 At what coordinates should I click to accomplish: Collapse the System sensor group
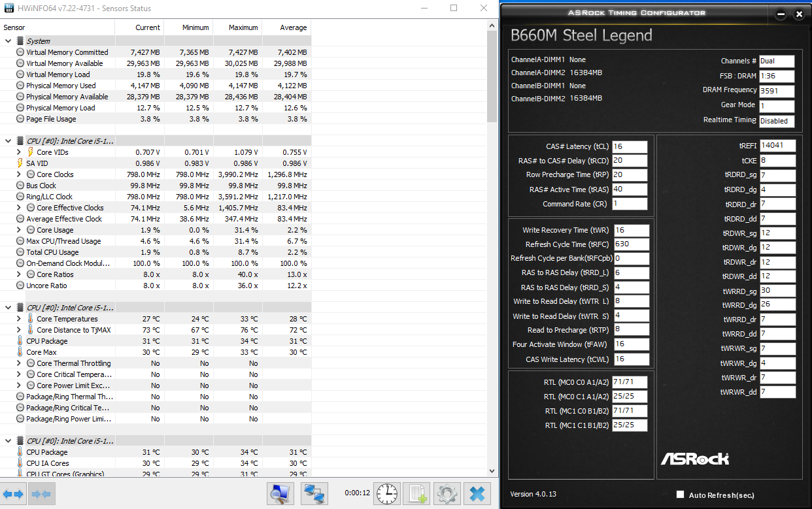click(x=7, y=41)
